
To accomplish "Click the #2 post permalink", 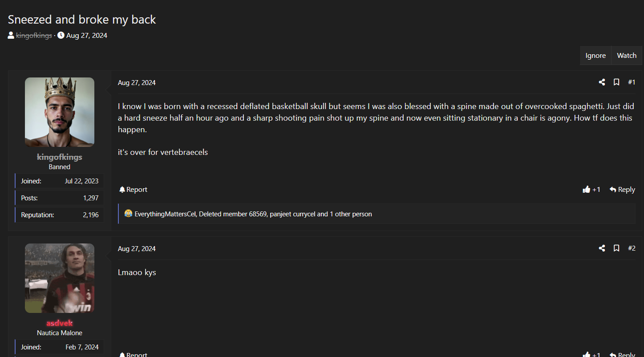I will (x=632, y=248).
